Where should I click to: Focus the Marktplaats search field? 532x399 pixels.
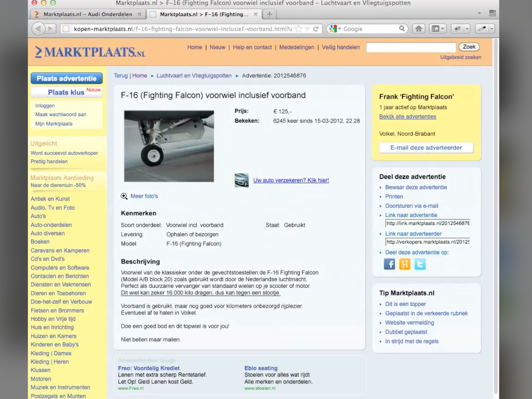411,47
